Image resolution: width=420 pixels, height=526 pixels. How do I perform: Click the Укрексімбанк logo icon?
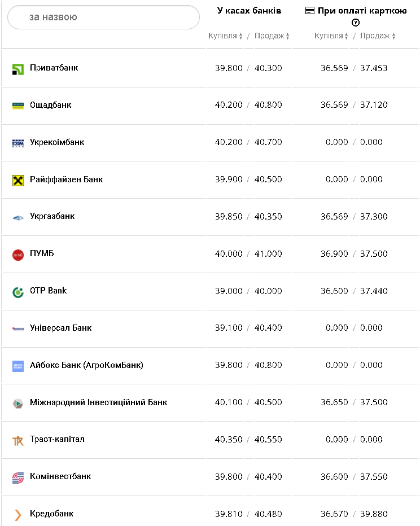tap(18, 143)
